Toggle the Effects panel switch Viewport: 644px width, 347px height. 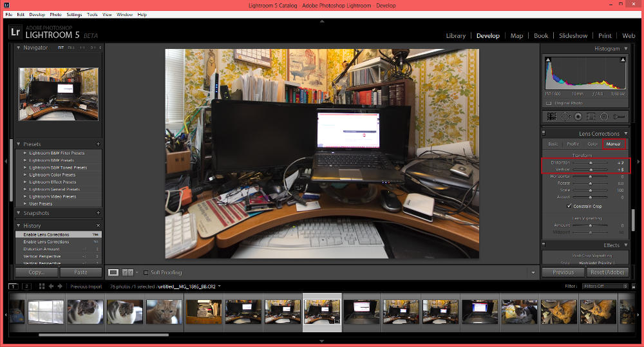[x=544, y=245]
